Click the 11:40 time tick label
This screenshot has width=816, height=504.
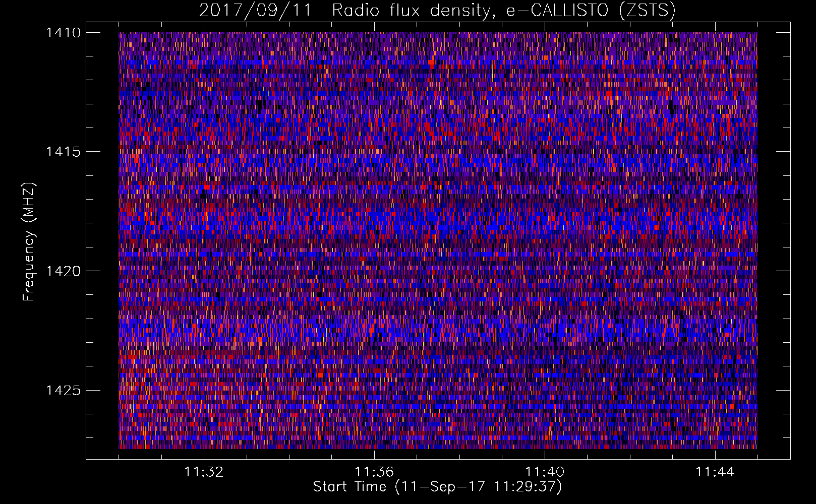(545, 472)
